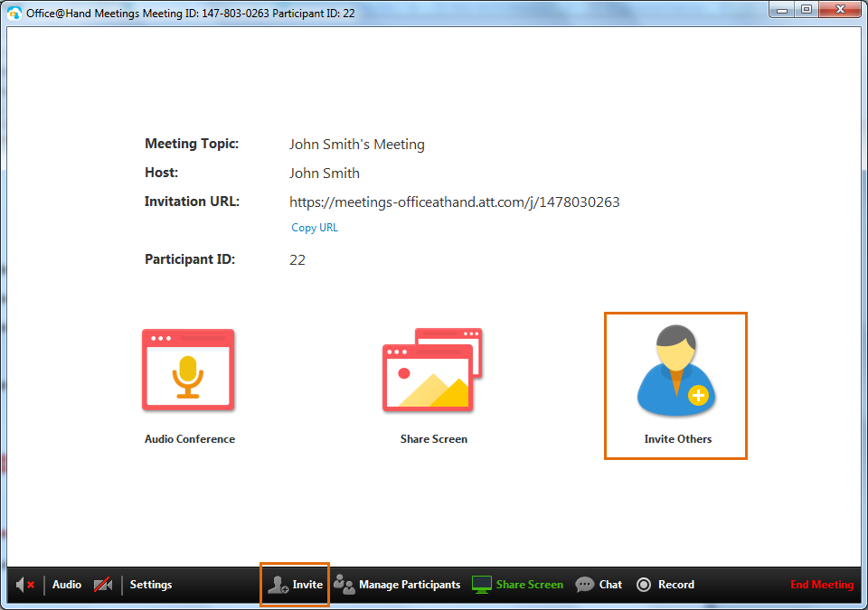Click the Meeting Topic label

click(192, 144)
